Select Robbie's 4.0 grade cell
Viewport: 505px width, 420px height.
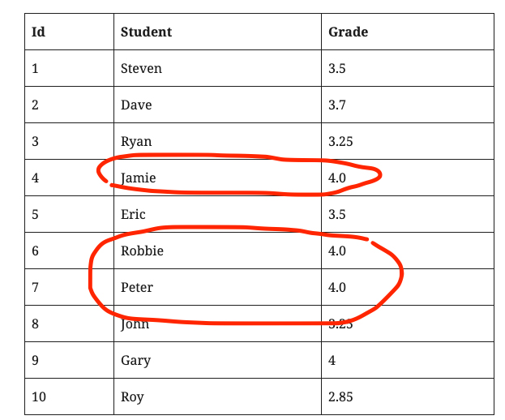point(408,251)
